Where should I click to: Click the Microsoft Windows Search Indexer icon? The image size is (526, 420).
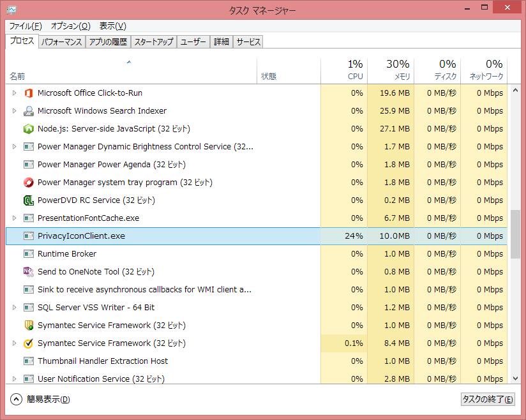pos(28,111)
